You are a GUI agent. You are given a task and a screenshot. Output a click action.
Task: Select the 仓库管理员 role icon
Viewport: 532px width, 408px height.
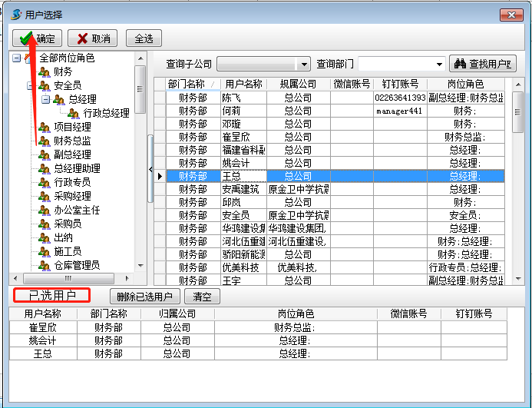pyautogui.click(x=45, y=265)
